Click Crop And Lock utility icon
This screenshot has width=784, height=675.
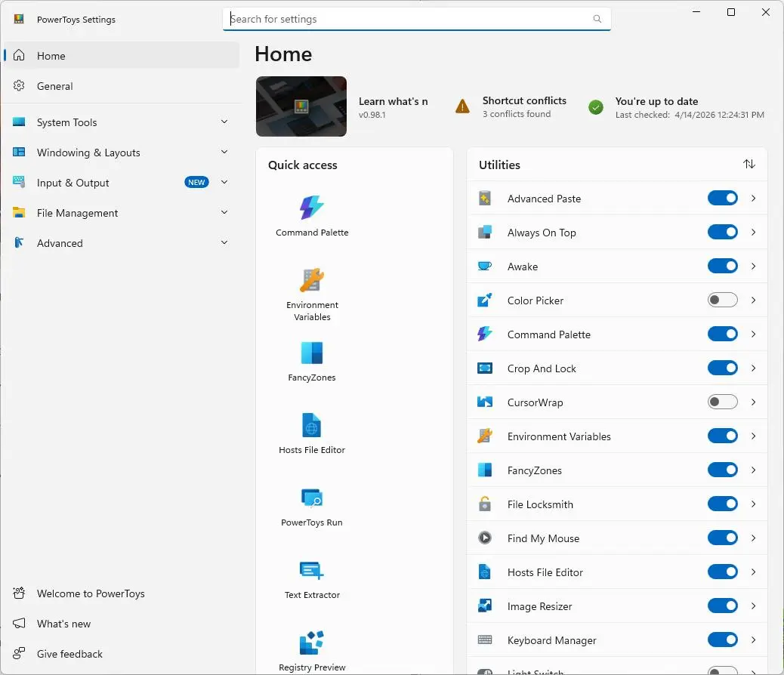click(x=484, y=368)
